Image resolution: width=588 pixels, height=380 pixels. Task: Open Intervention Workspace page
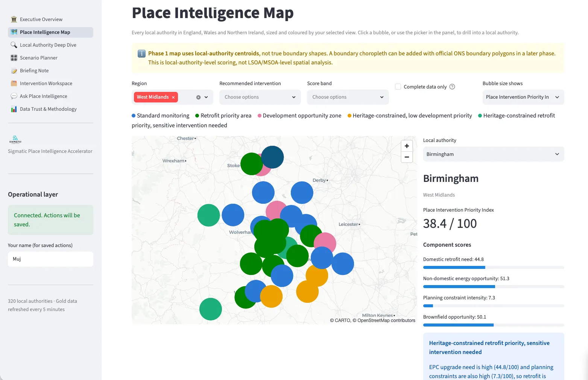pyautogui.click(x=50, y=83)
